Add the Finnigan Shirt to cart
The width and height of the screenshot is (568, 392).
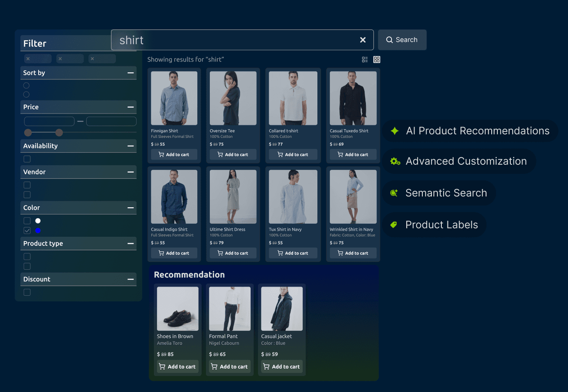coord(174,154)
